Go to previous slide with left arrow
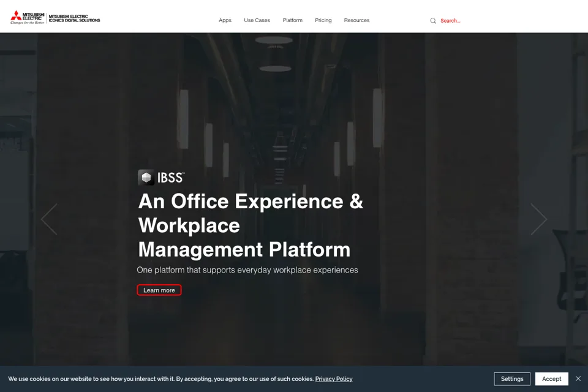 49,219
